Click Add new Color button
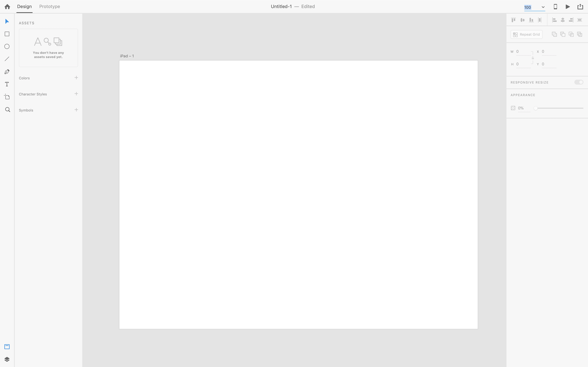Image resolution: width=588 pixels, height=367 pixels. pyautogui.click(x=76, y=77)
